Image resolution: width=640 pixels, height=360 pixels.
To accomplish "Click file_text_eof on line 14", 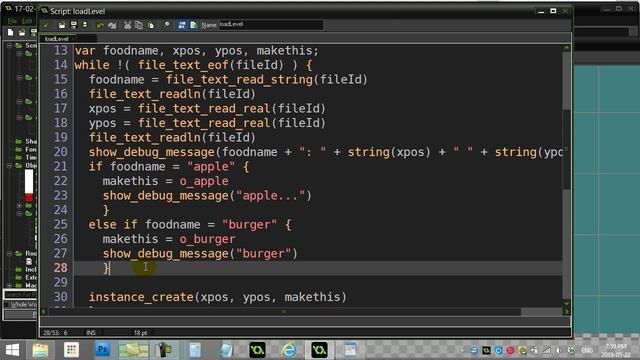I will [x=183, y=65].
